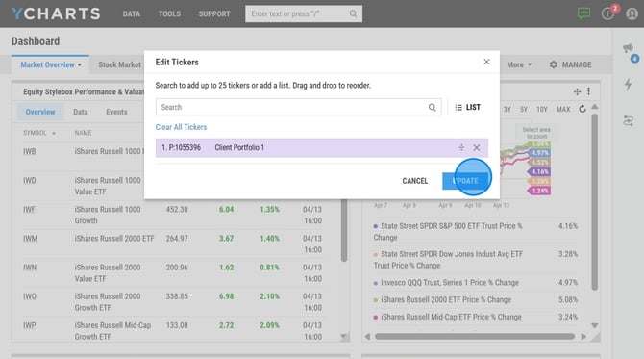Image resolution: width=644 pixels, height=359 pixels.
Task: Click table scroll down arrow
Action: point(344,337)
